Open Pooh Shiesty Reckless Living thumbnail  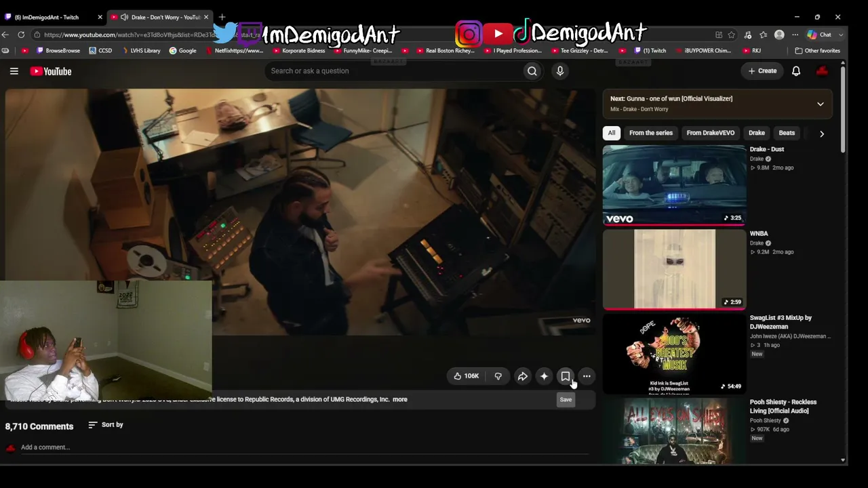674,431
